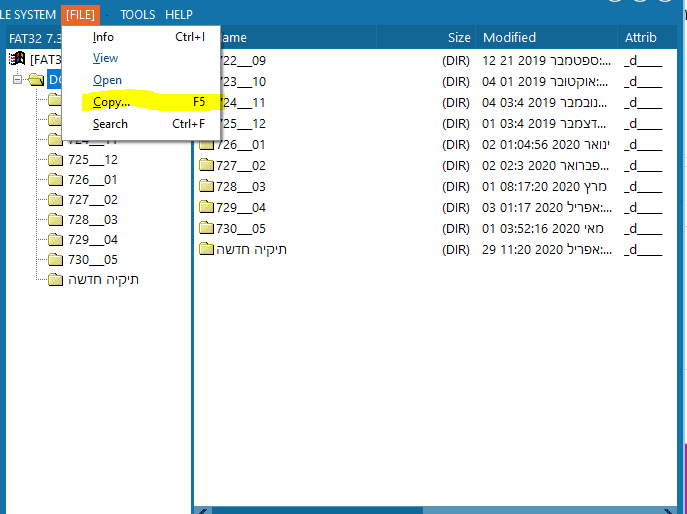Click the 726__01 row's 2020 ינואר date
Screen dimensions: 687x514
[x=546, y=145]
